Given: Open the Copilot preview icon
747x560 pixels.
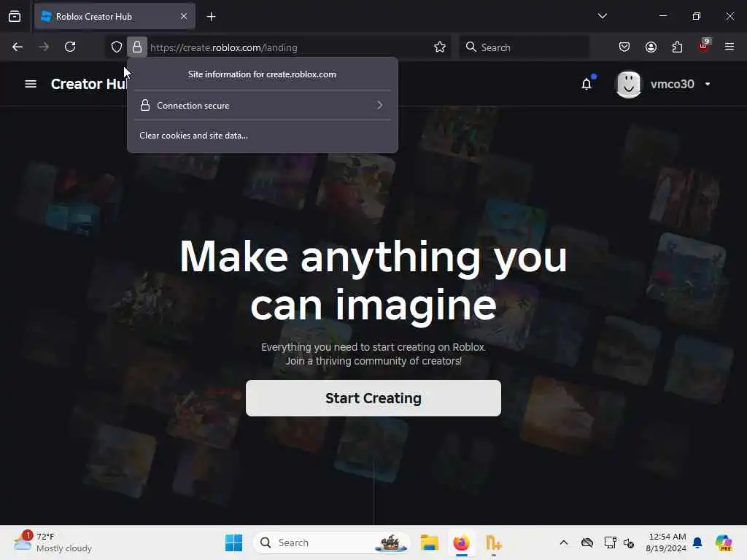Looking at the screenshot, I should 723,542.
